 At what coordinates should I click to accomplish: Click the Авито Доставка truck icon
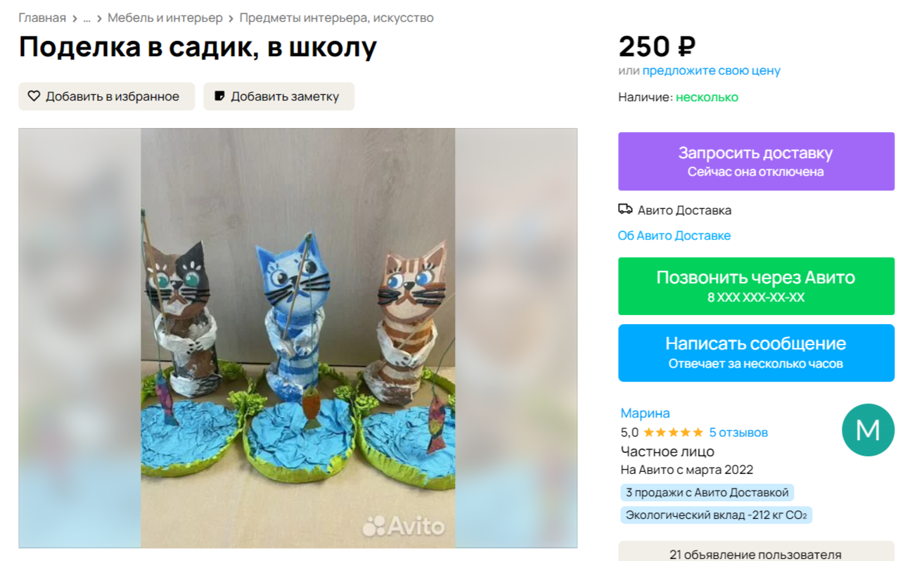click(625, 209)
